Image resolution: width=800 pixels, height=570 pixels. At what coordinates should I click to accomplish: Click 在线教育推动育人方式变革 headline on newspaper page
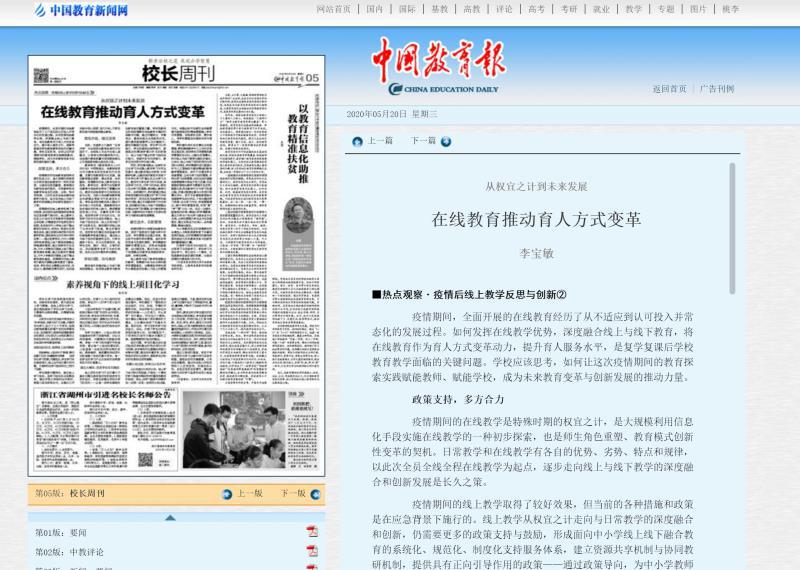122,112
